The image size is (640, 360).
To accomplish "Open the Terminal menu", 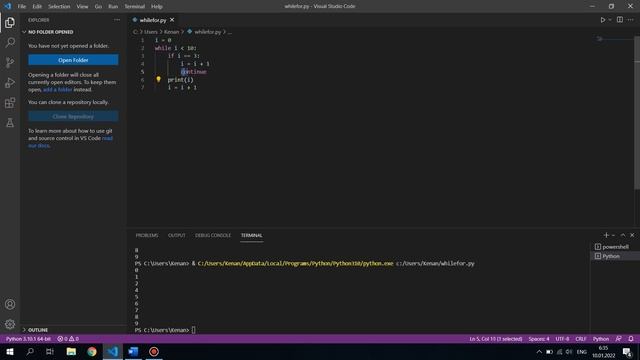I will [135, 6].
